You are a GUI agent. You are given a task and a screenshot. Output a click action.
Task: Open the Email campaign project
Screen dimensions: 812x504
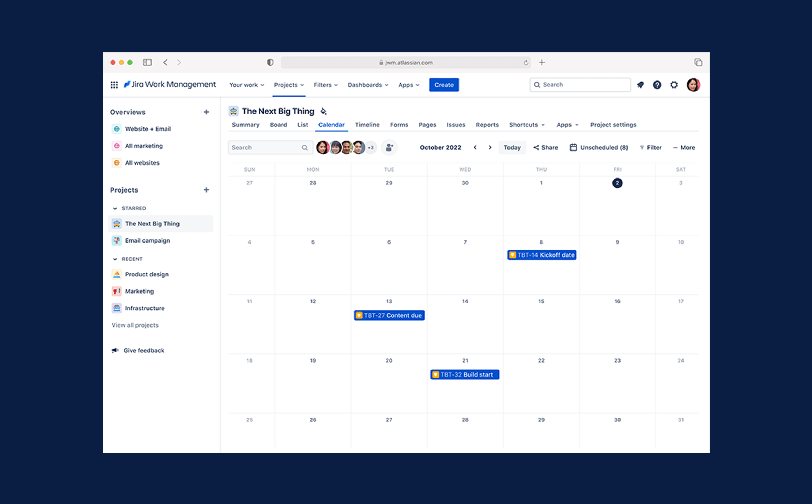161,240
